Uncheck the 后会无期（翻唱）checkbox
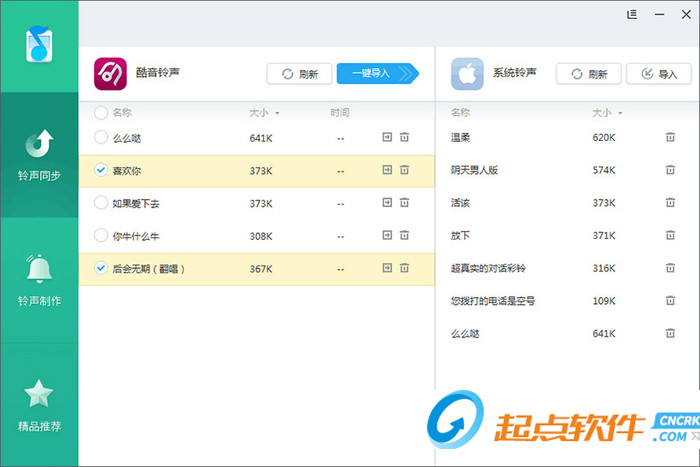The width and height of the screenshot is (700, 467). 101,268
